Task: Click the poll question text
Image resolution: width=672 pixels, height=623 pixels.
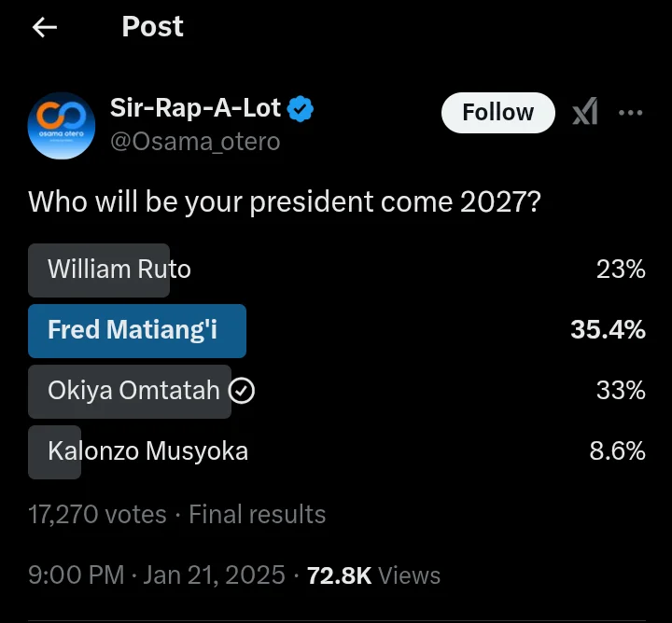Action: 285,202
